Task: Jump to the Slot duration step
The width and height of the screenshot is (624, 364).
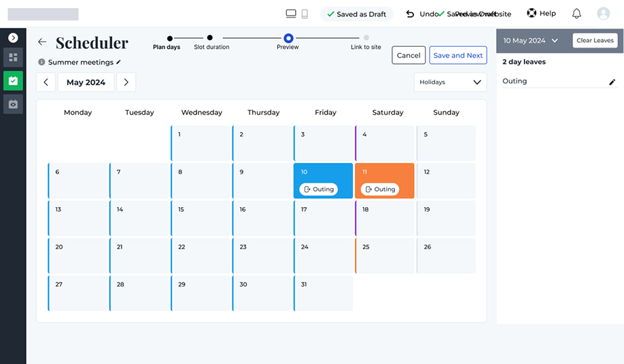Action: point(210,39)
